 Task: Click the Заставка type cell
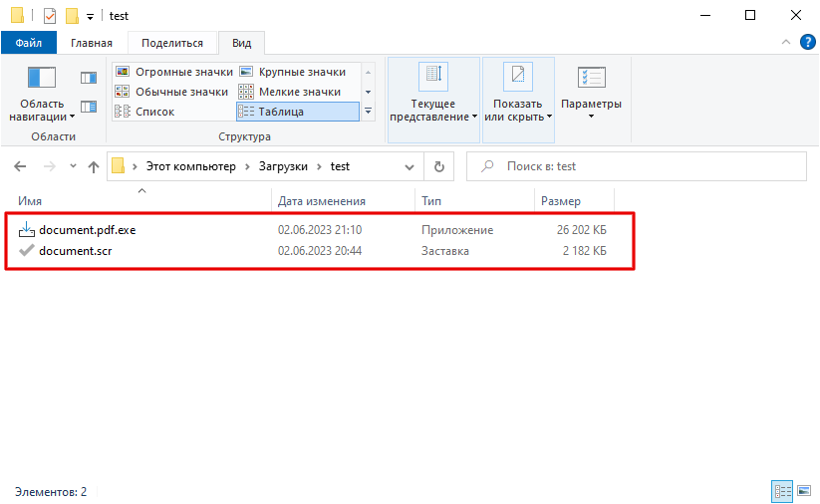click(x=445, y=251)
